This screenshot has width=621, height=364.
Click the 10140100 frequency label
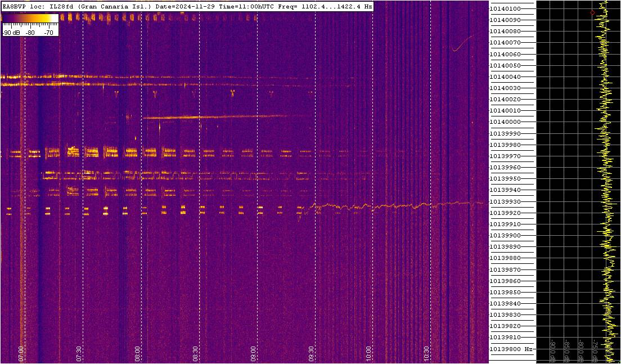pos(505,9)
